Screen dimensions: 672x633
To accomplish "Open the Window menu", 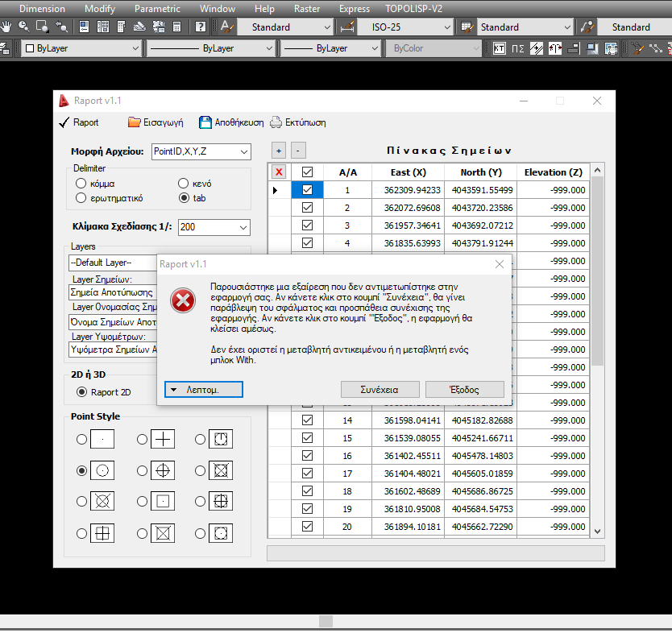I will click(218, 9).
